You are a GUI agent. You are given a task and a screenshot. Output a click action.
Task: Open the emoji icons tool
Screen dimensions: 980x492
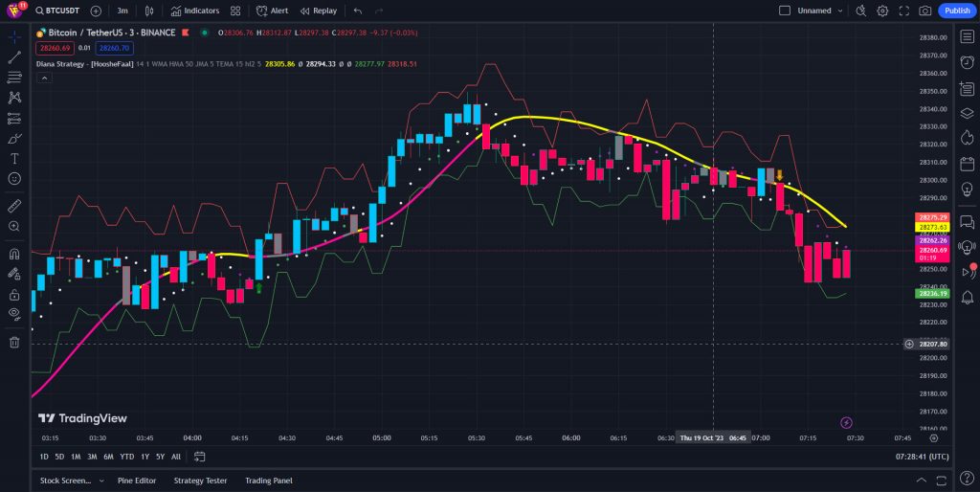14,179
